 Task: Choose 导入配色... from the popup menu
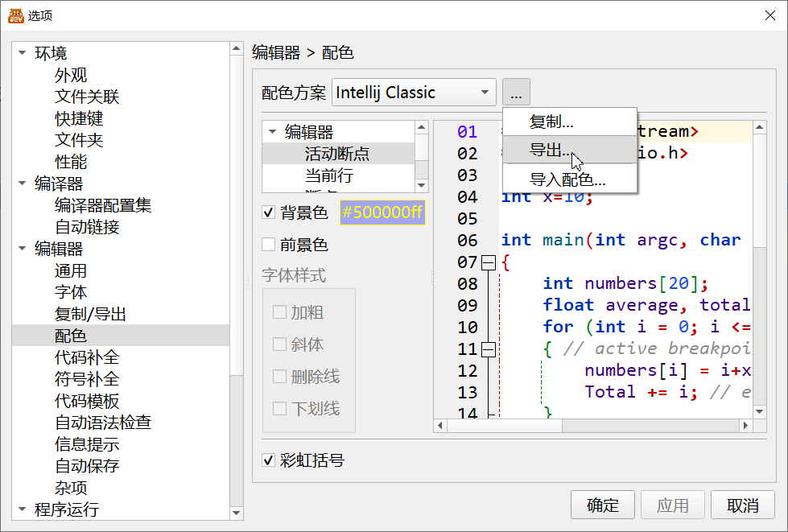(x=570, y=179)
